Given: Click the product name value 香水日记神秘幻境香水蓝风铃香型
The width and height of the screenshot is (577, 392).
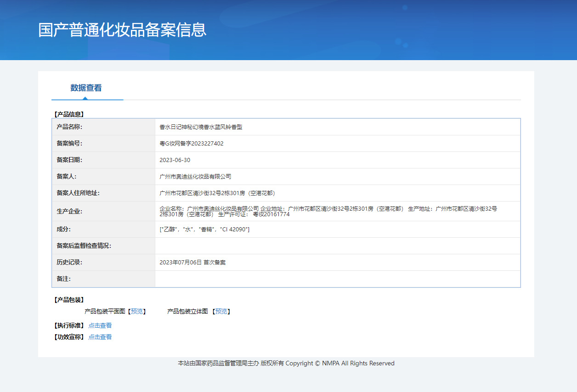Looking at the screenshot, I should click(201, 127).
